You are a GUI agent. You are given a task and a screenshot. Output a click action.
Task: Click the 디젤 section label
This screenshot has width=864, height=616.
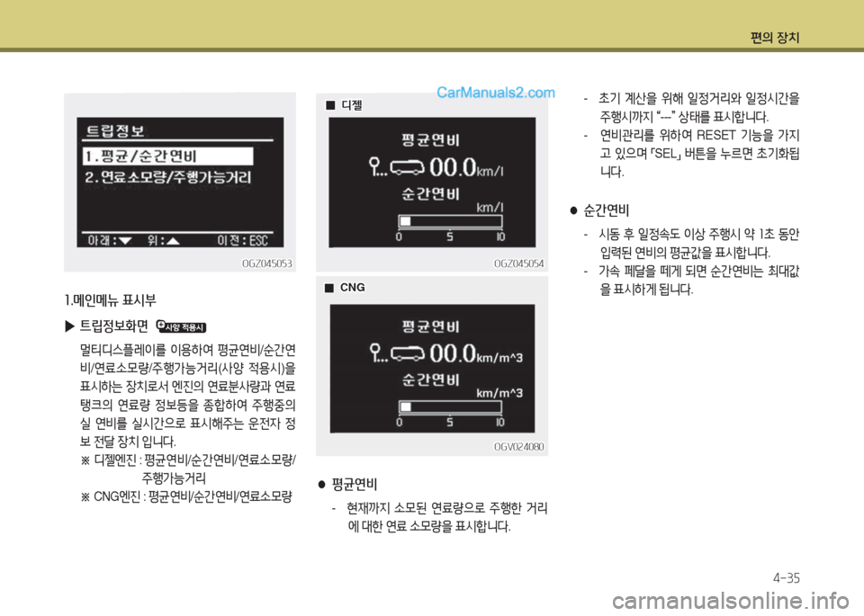[x=352, y=104]
